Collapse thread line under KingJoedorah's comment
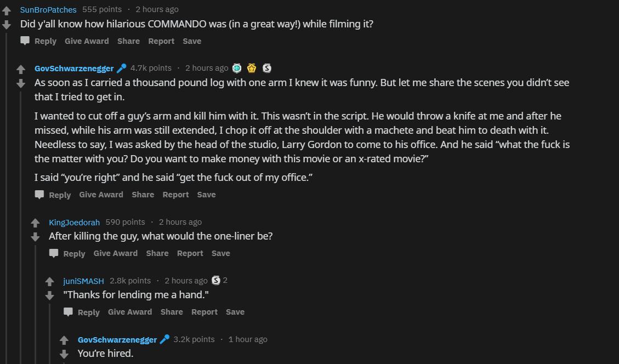The width and height of the screenshot is (619, 364). pos(35,302)
